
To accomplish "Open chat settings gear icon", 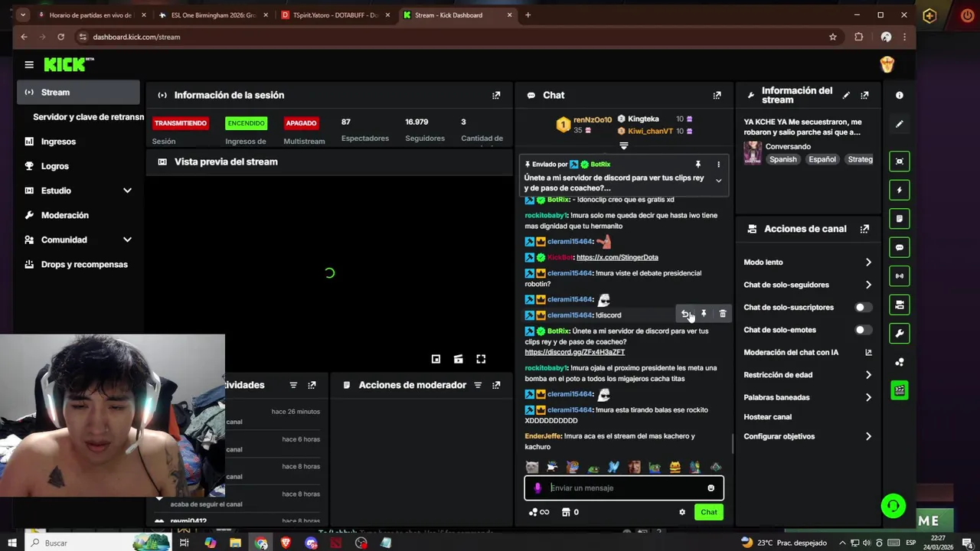I will coord(682,512).
